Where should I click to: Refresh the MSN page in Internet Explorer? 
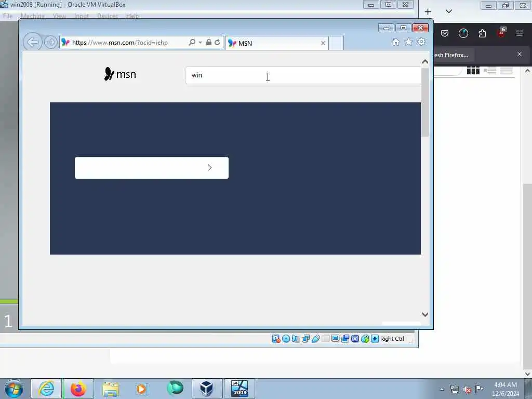pos(218,43)
